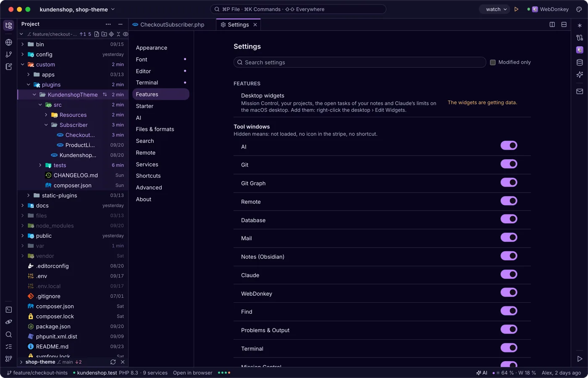Viewport: 588px width, 378px height.
Task: Expand the Resources folder
Action: coord(46,115)
